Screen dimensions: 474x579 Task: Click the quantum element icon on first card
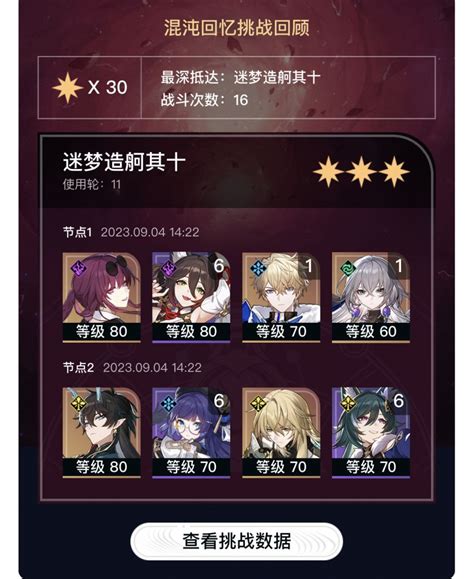(x=79, y=268)
